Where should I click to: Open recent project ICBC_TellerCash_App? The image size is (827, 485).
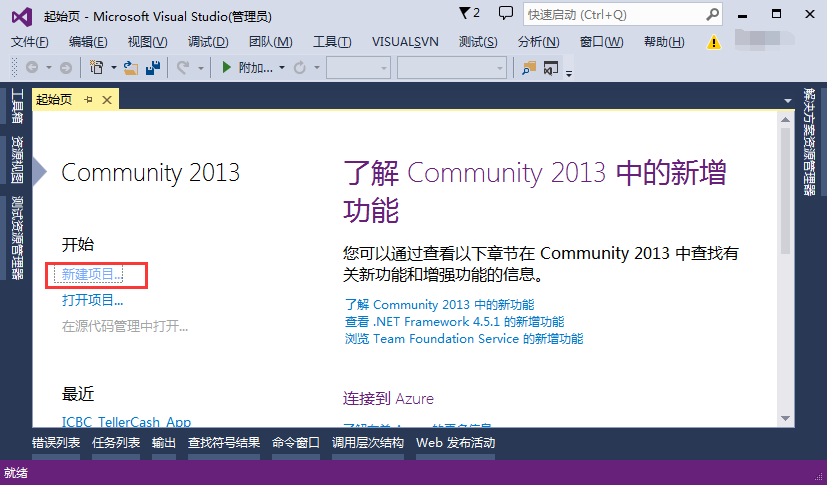(x=126, y=422)
